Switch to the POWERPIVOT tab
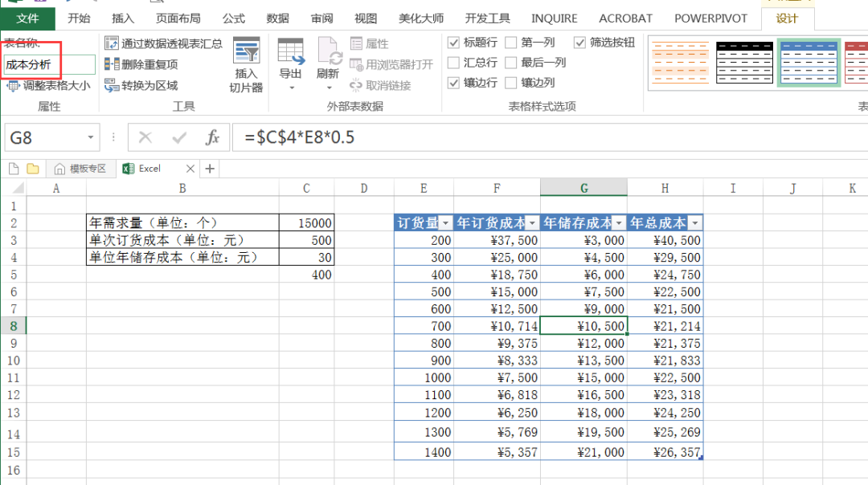 click(710, 18)
